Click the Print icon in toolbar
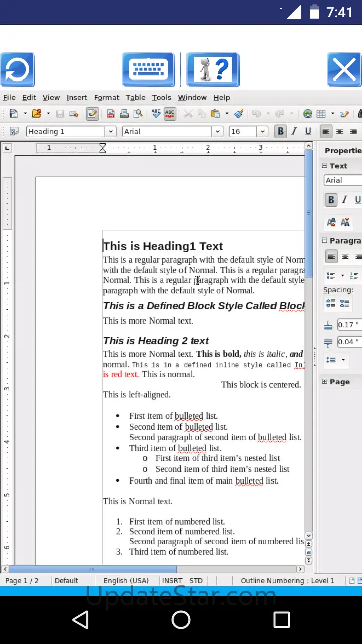Image resolution: width=362 pixels, height=644 pixels. click(124, 114)
